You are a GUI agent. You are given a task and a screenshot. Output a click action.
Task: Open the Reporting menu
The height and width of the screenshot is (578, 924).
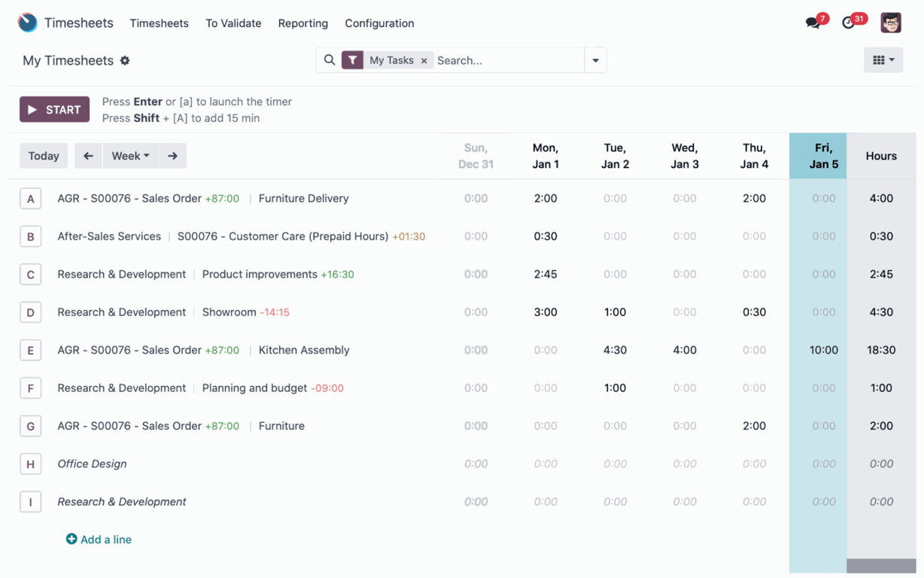click(x=302, y=23)
